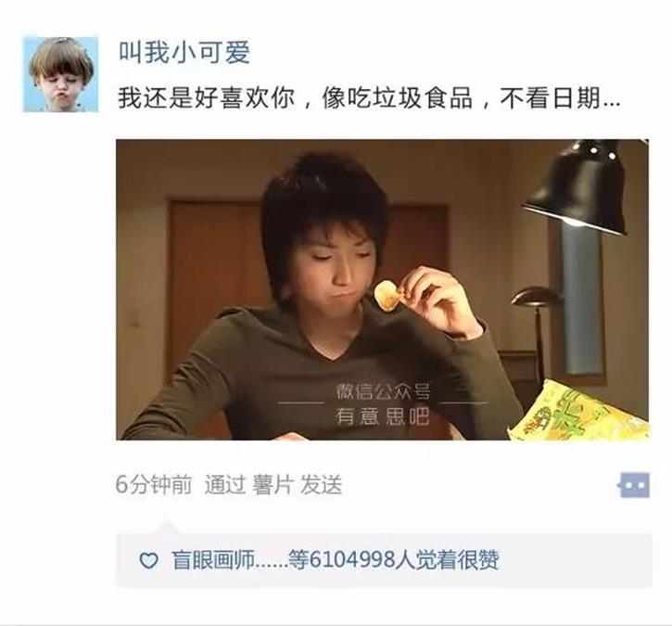
Task: Click the 有意思吧 watermark on photo
Action: (x=382, y=415)
